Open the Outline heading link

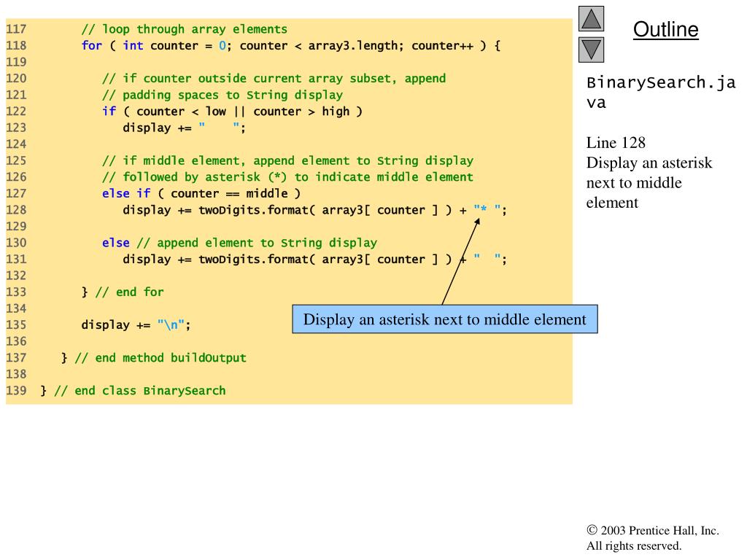click(665, 29)
